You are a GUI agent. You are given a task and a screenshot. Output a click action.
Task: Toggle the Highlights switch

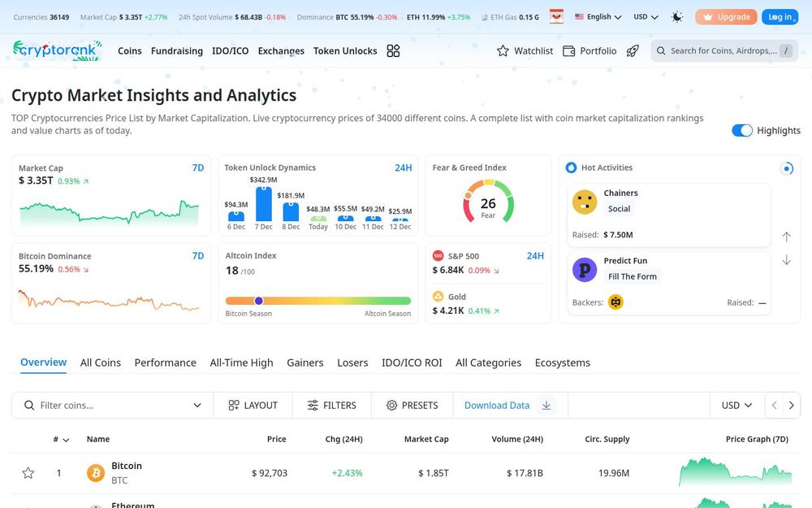pyautogui.click(x=742, y=131)
